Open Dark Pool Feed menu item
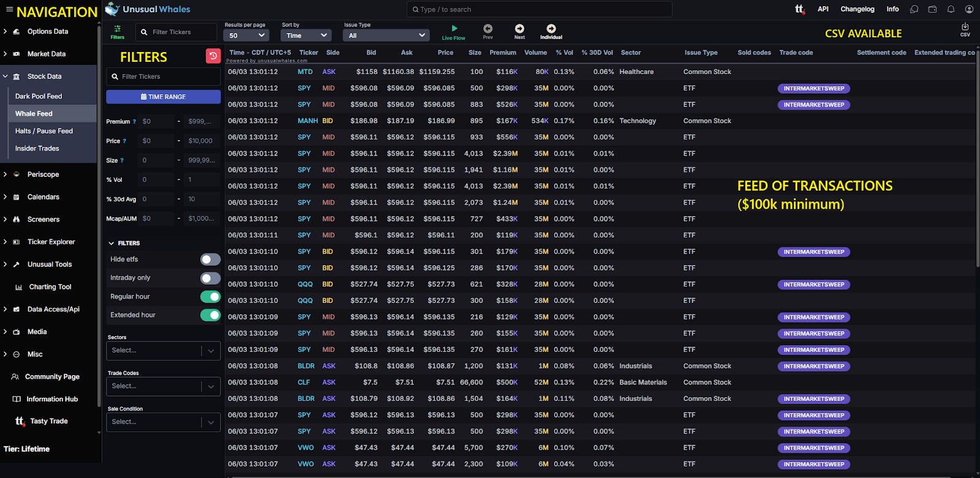Screen dimensions: 980x478 39,96
